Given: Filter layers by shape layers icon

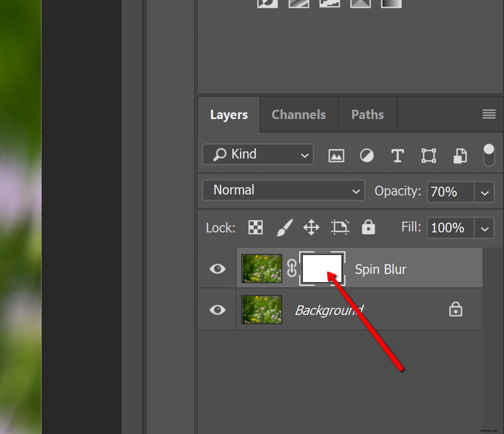Looking at the screenshot, I should [x=428, y=155].
